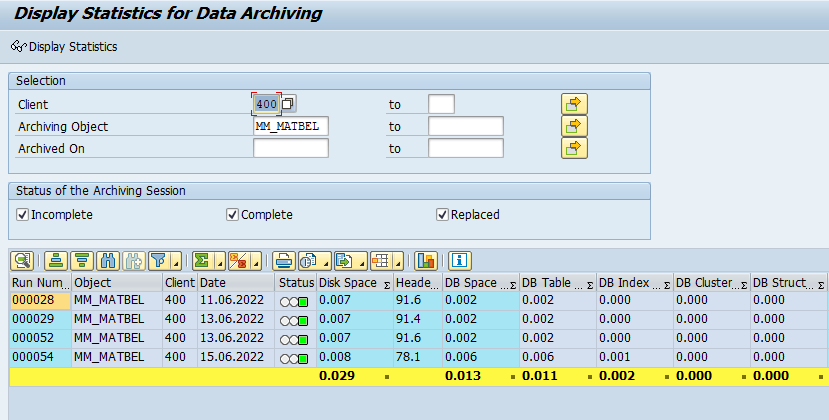Click the Disk Space column header
The height and width of the screenshot is (420, 829).
[x=355, y=282]
